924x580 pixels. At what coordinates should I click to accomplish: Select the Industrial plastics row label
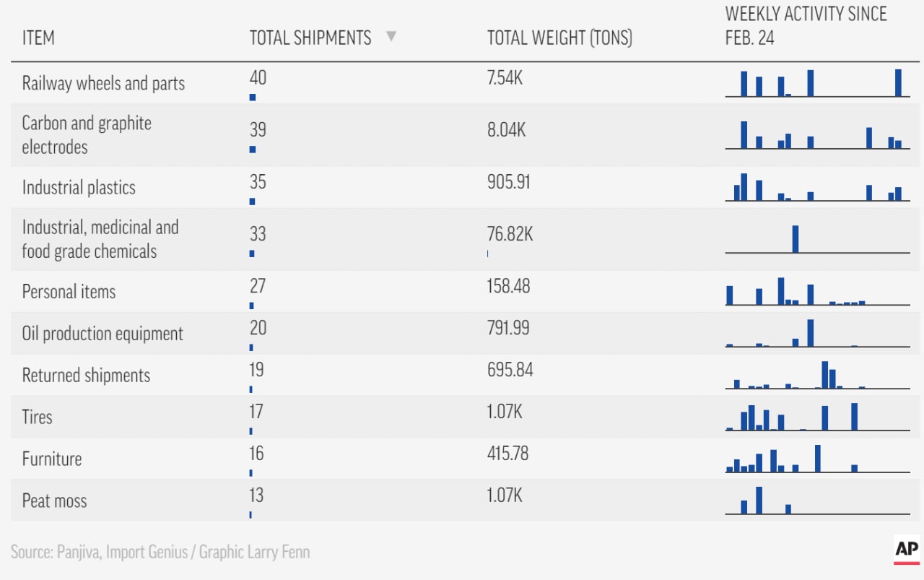click(79, 188)
